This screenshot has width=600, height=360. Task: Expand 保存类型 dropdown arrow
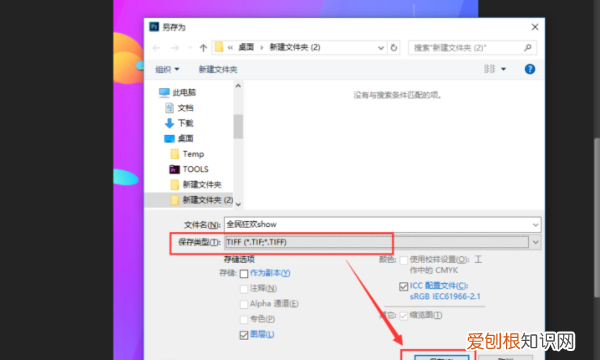[535, 242]
